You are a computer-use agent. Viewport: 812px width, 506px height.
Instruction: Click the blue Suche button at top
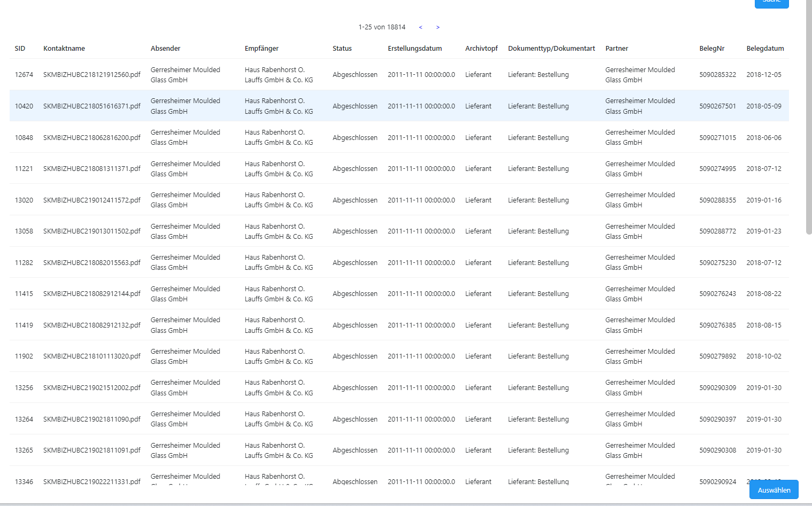771,3
